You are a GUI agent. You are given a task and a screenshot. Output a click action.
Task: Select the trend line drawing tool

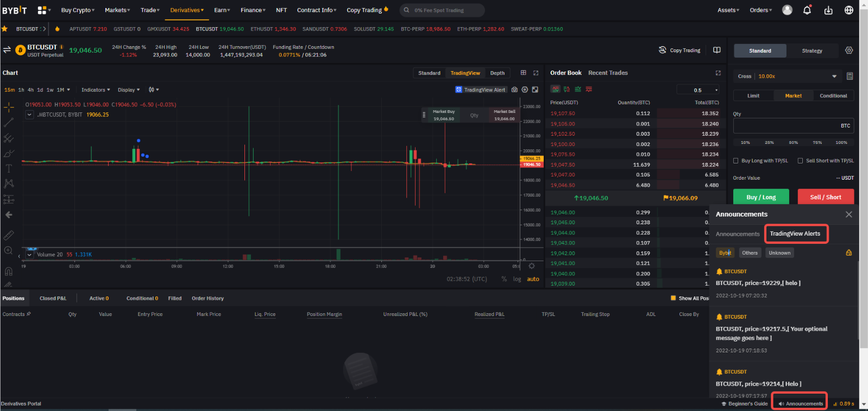pyautogui.click(x=9, y=123)
